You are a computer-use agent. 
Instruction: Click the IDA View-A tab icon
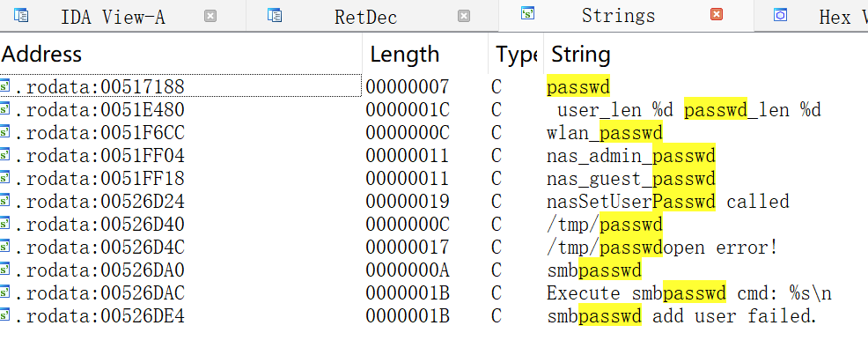click(22, 16)
